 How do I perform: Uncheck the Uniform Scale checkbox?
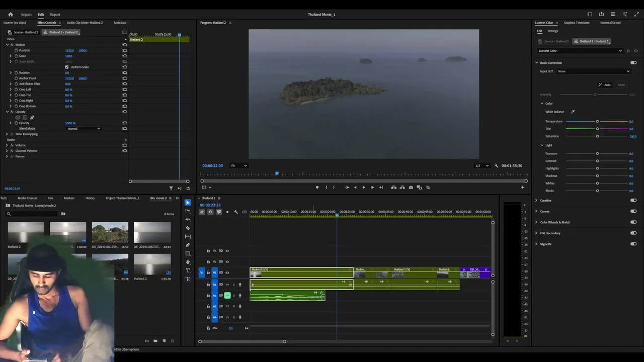point(66,67)
